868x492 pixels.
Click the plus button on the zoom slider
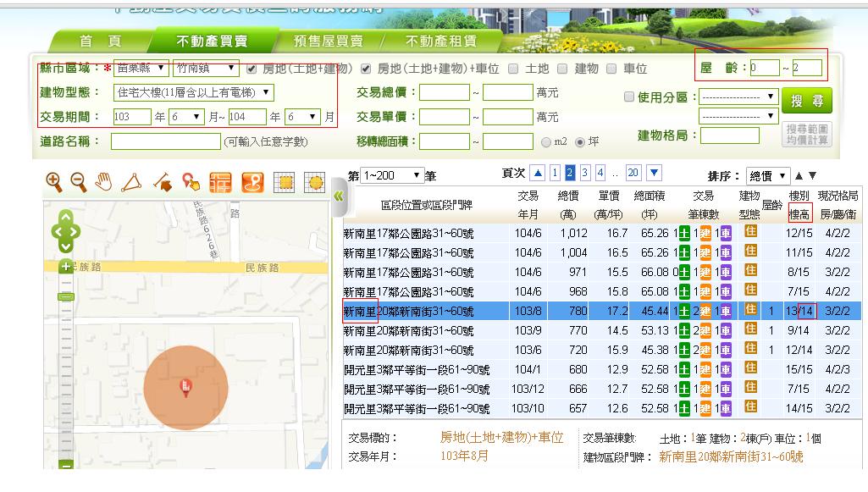[66, 267]
